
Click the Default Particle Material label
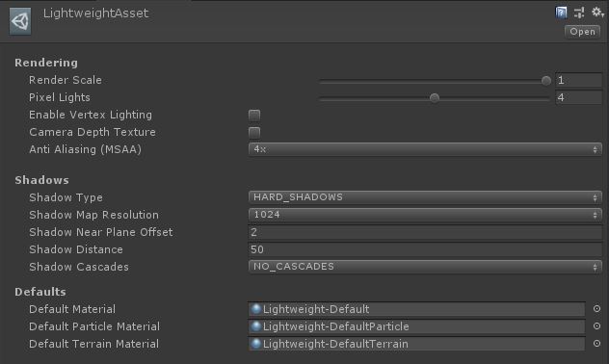coord(94,326)
